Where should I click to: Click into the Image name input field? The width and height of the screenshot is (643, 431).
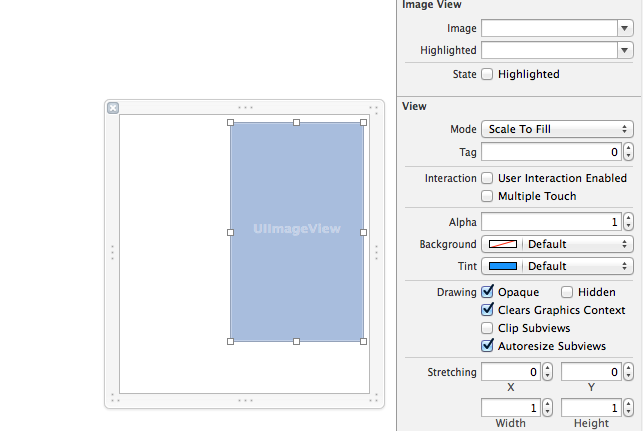[550, 28]
